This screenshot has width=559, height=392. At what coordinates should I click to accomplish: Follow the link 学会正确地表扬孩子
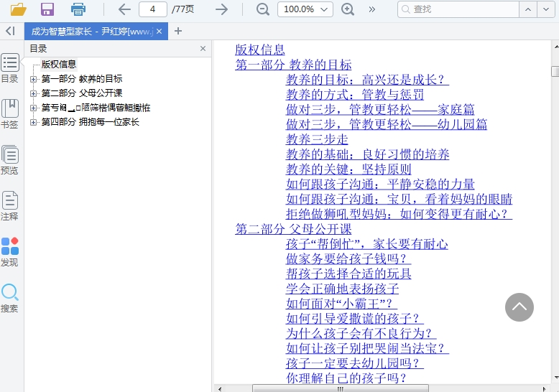(342, 289)
